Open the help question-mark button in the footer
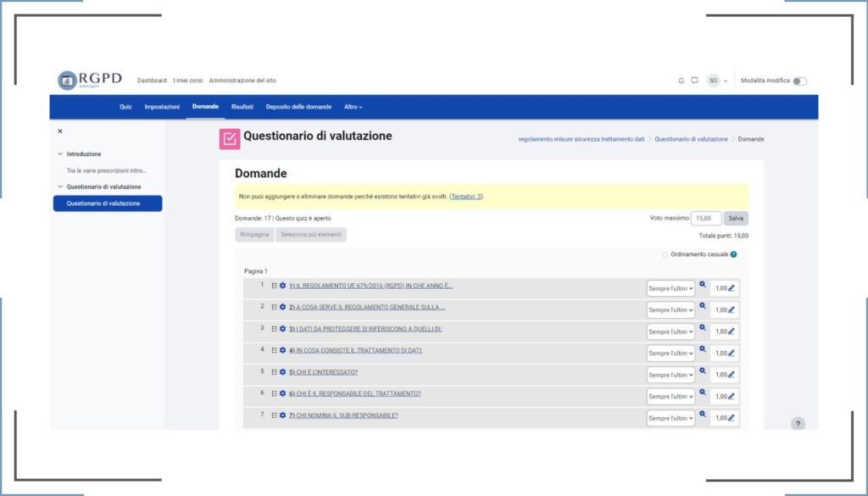Viewport: 868px width, 496px height. coord(798,424)
